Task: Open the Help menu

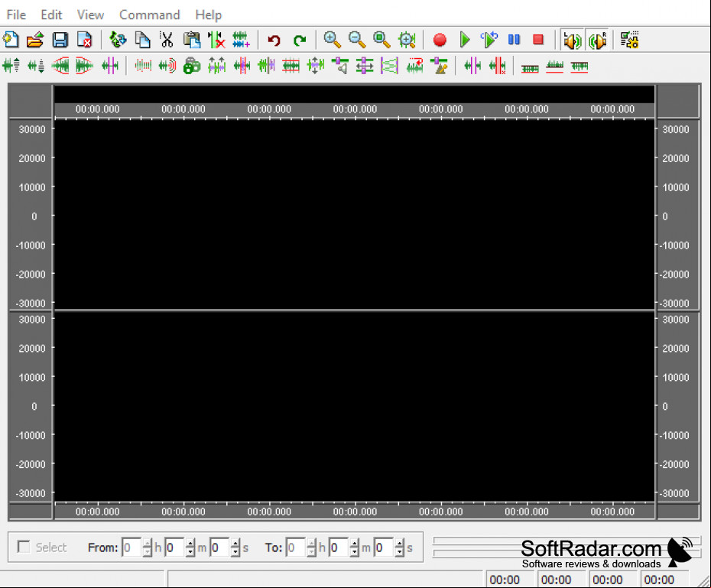Action: (x=209, y=15)
